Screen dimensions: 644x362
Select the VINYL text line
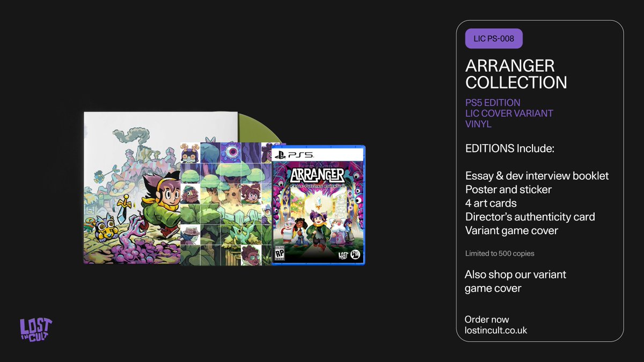point(478,124)
